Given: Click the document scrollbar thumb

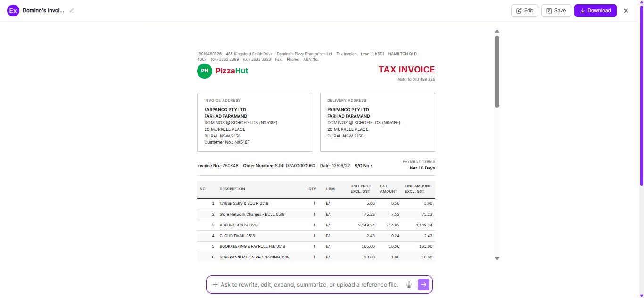Looking at the screenshot, I should (x=497, y=72).
